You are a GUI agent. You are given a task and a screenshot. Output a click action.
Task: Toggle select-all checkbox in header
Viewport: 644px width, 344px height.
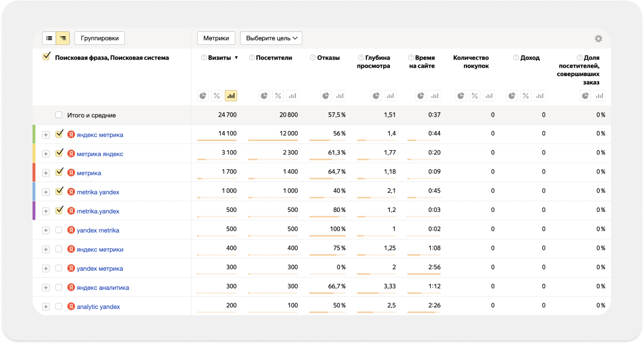[x=46, y=56]
